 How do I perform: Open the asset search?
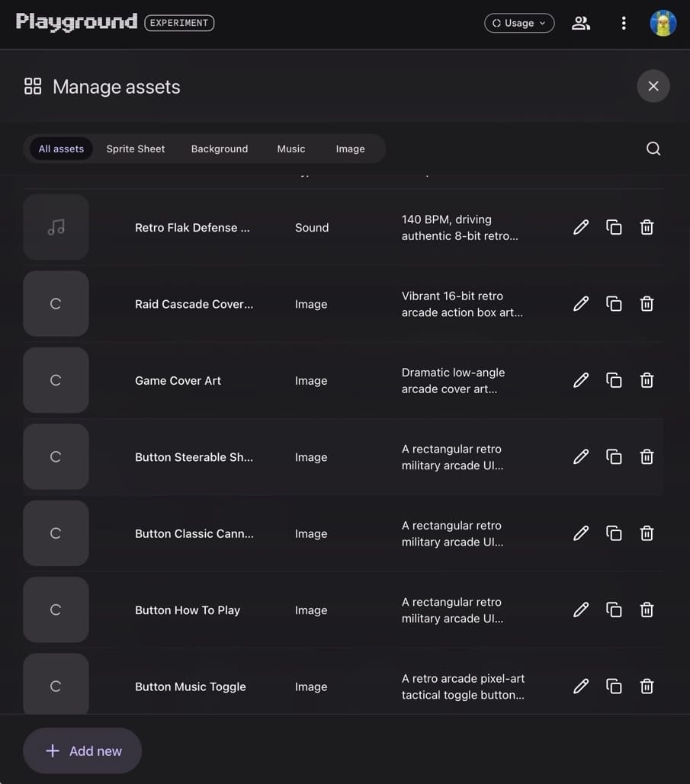coord(653,149)
